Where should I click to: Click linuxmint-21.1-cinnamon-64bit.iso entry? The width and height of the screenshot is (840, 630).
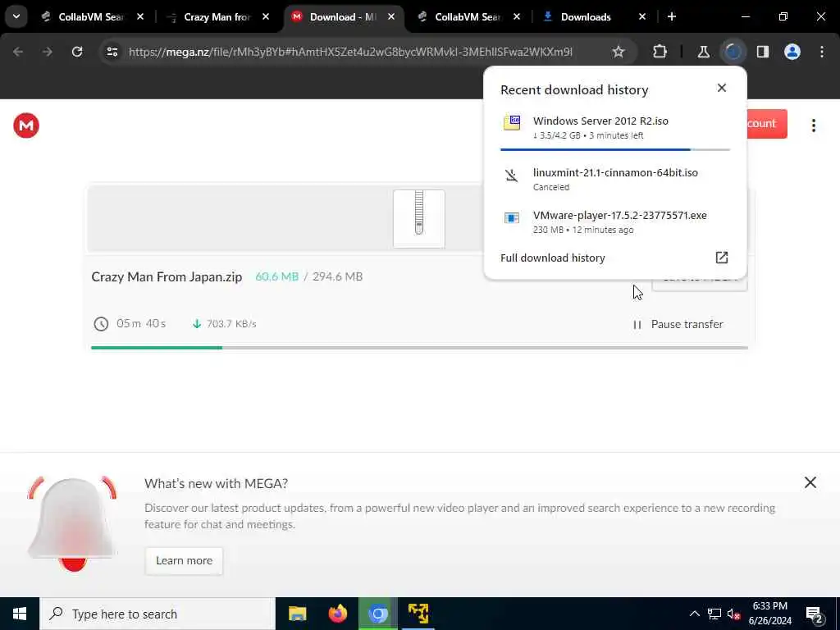tap(615, 179)
